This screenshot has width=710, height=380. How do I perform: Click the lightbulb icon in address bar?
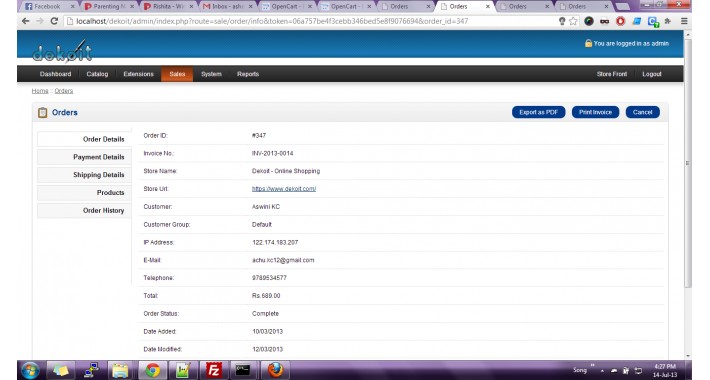(x=562, y=21)
